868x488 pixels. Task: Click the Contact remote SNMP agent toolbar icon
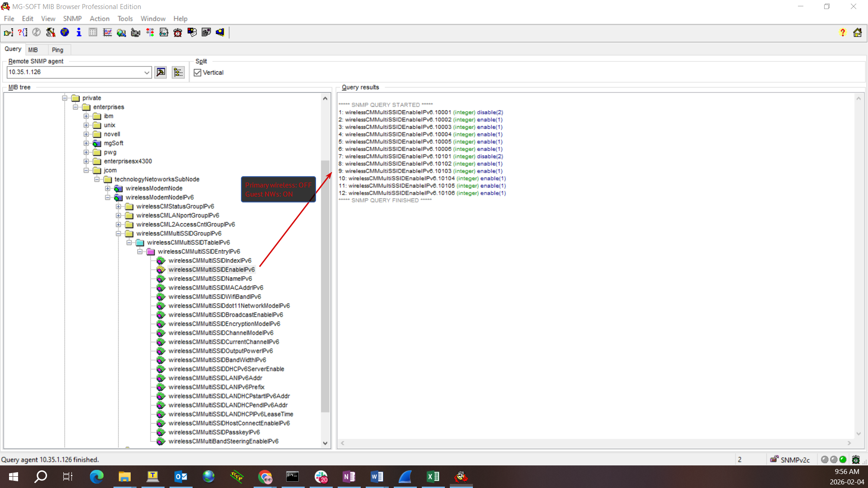click(x=8, y=33)
